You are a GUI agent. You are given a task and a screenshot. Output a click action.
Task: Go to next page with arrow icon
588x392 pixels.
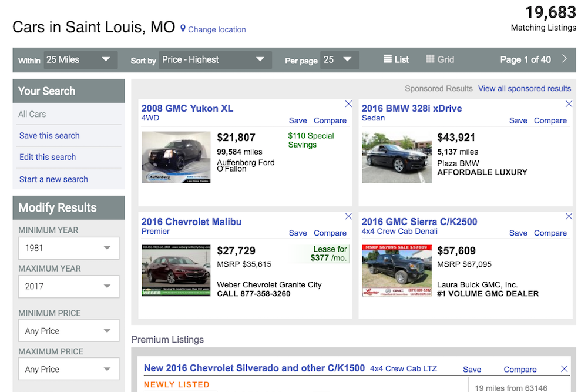[x=564, y=59]
